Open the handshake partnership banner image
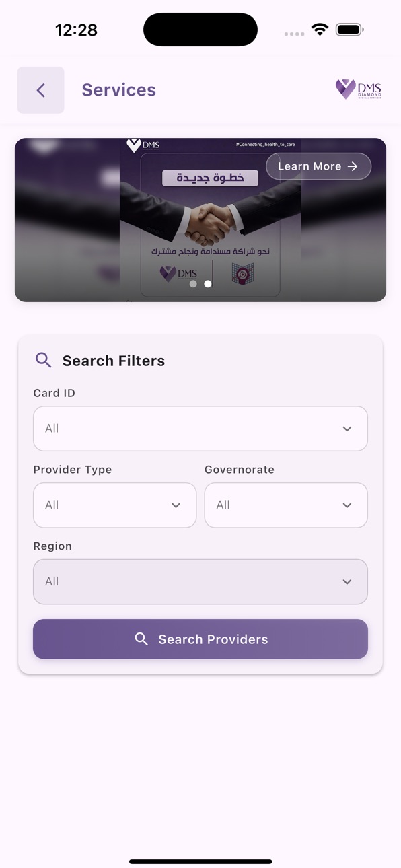 click(x=200, y=220)
